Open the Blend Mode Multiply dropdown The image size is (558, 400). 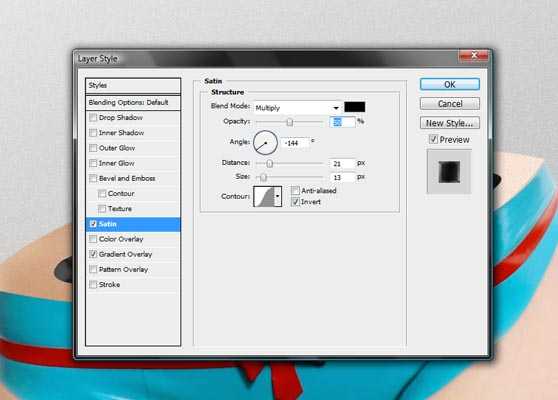click(298, 108)
